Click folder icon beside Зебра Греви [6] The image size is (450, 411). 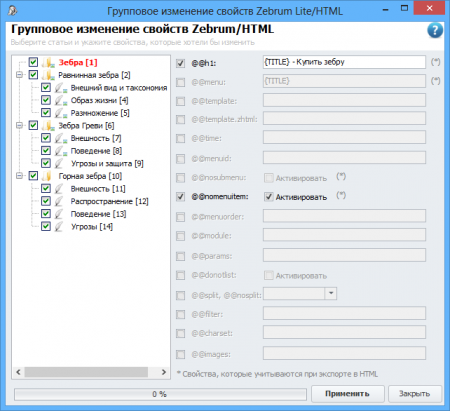coord(48,126)
